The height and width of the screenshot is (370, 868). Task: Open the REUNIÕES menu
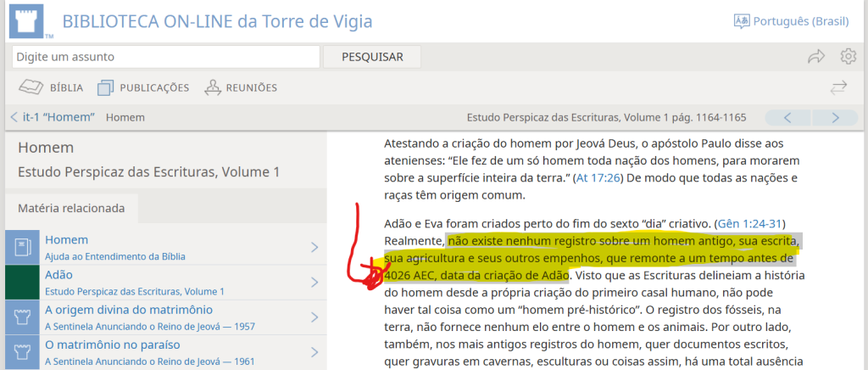pos(240,87)
